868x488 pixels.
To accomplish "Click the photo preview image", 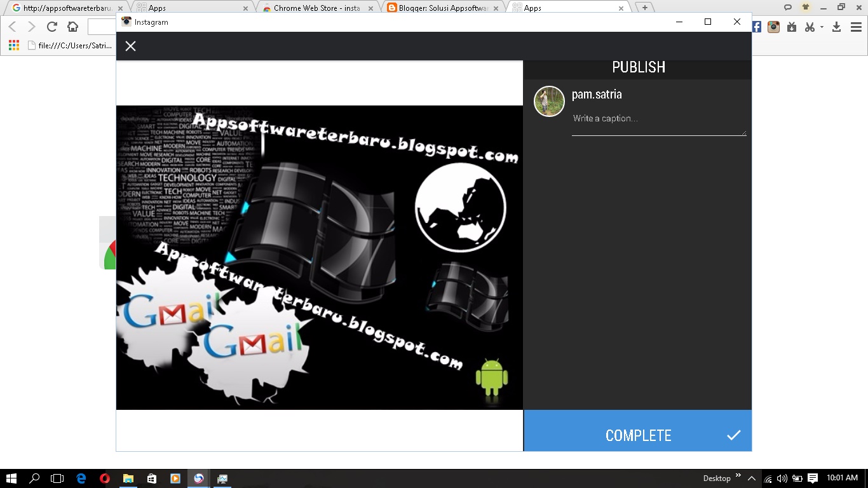I will [x=319, y=257].
